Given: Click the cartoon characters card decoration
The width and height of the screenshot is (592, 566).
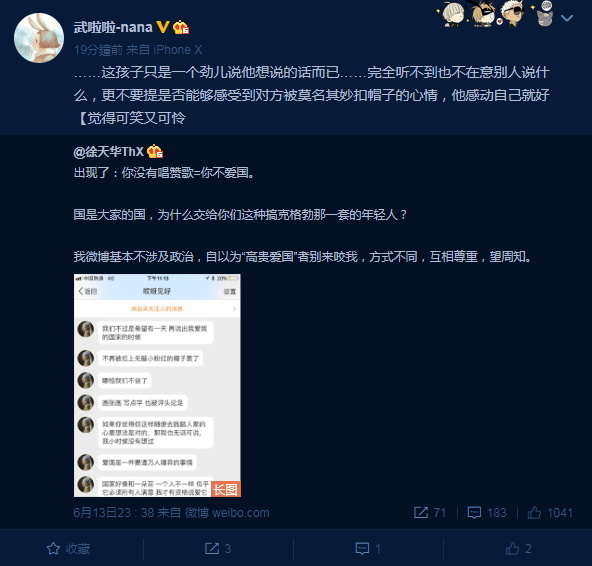Looking at the screenshot, I should coord(495,14).
